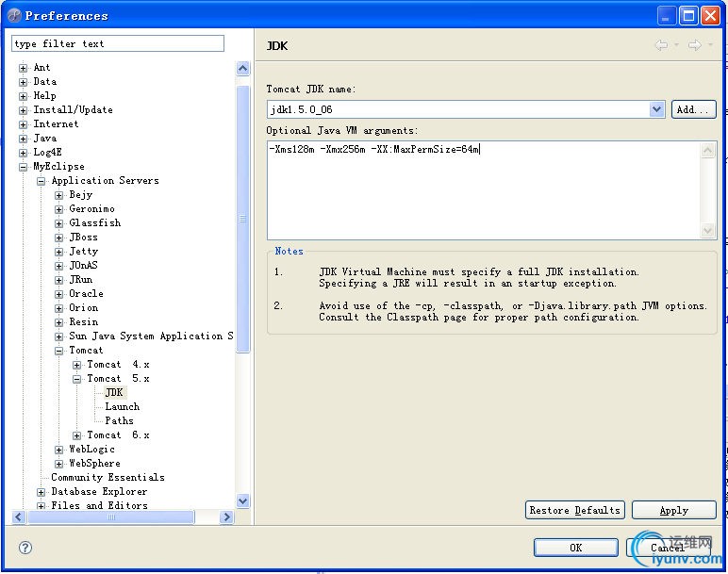This screenshot has height=574, width=728.
Task: Close the Preferences dialog window
Action: (710, 16)
